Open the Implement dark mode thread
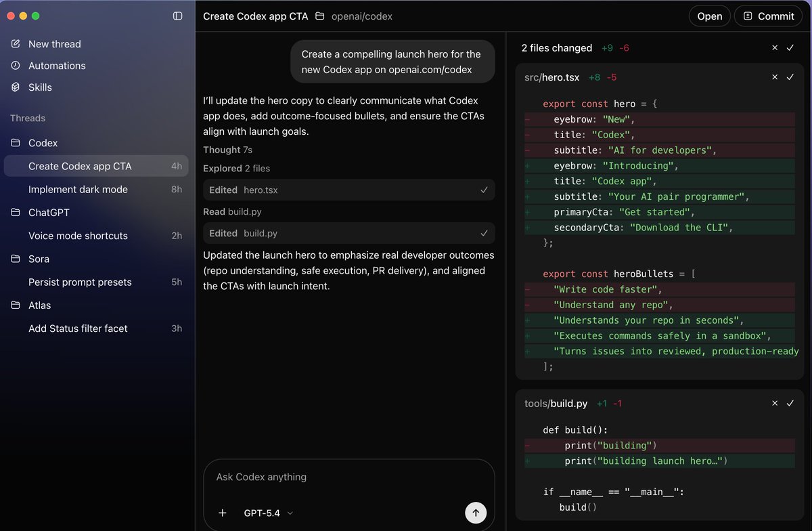This screenshot has width=812, height=531. tap(96, 190)
